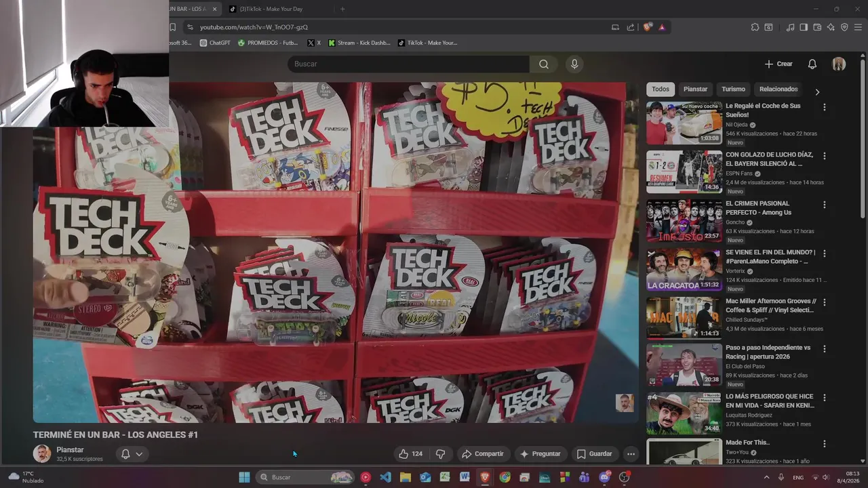
Task: Show hidden system tray icons
Action: point(766,477)
